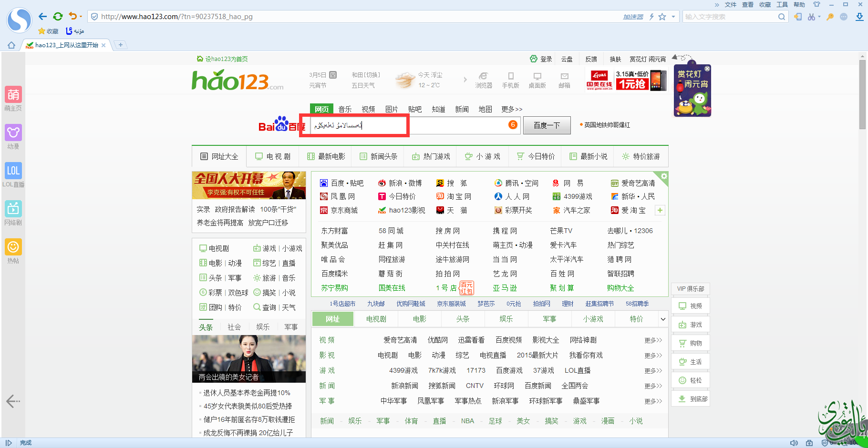Click the 换肤 skin link
The height and width of the screenshot is (448, 868).
click(615, 59)
